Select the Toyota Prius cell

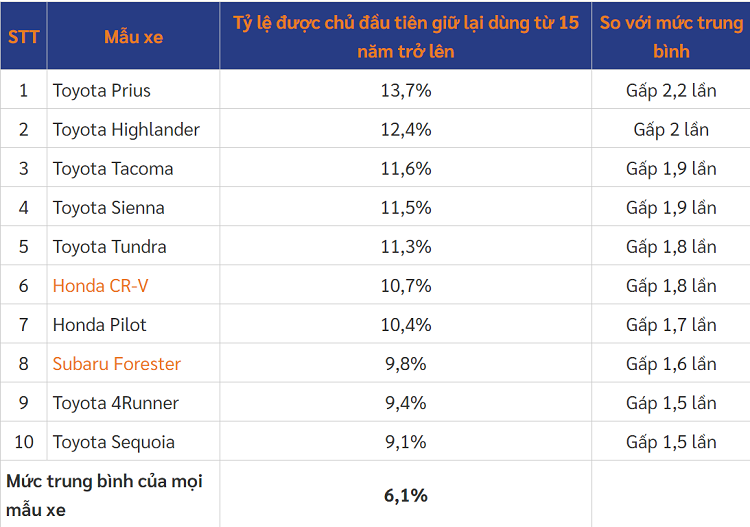coord(102,91)
